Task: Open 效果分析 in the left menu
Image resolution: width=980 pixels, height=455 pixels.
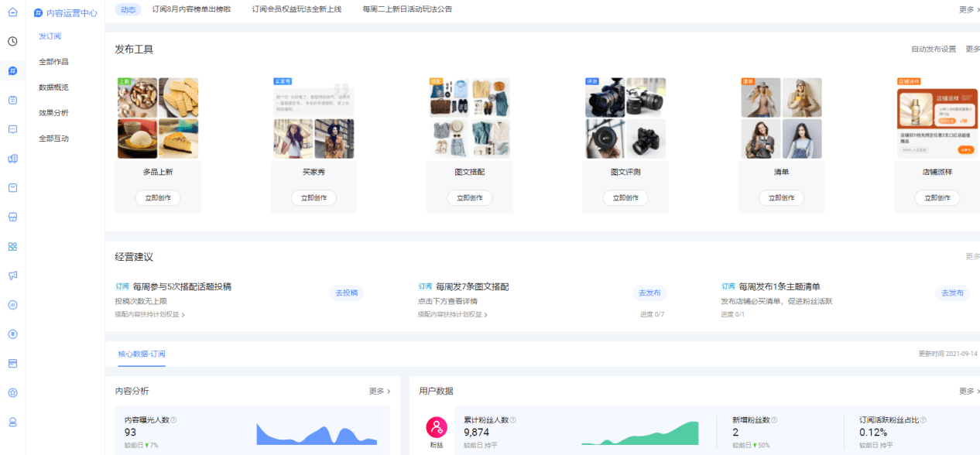Action: (53, 113)
